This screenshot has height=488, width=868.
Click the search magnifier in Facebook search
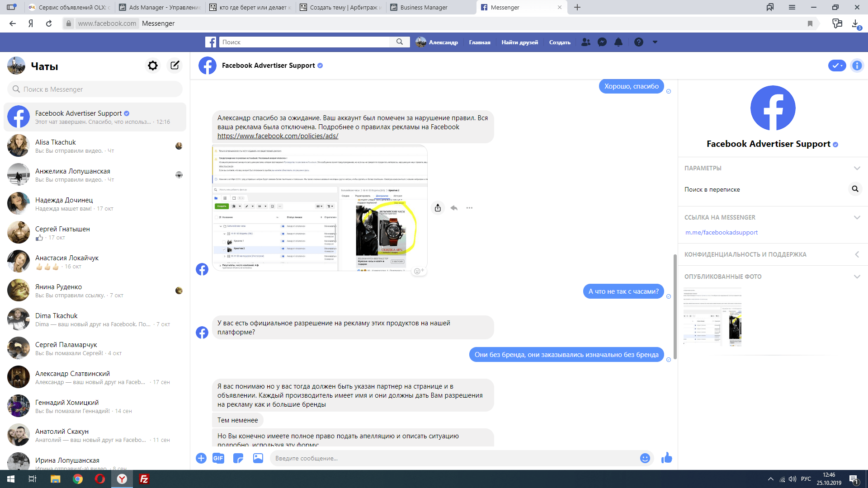(x=400, y=42)
